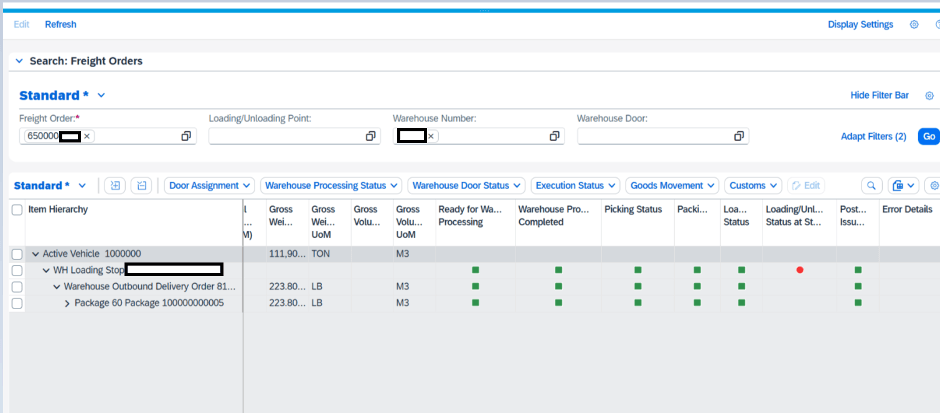Expand the Package 60 Package tree node
940x414 pixels.
point(67,303)
